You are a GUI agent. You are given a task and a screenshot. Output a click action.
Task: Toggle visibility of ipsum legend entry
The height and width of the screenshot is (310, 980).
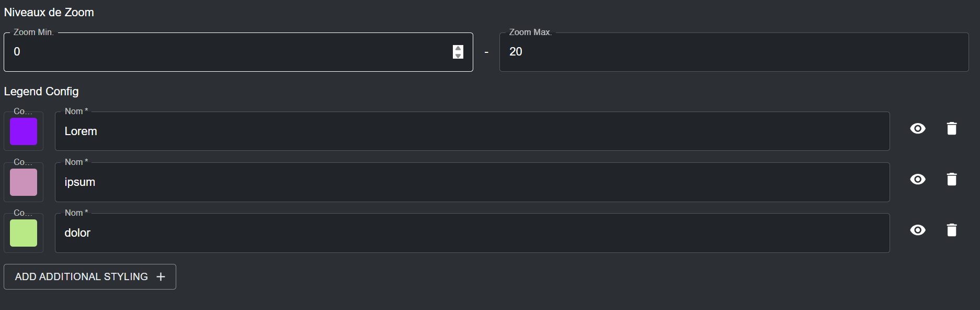[918, 180]
